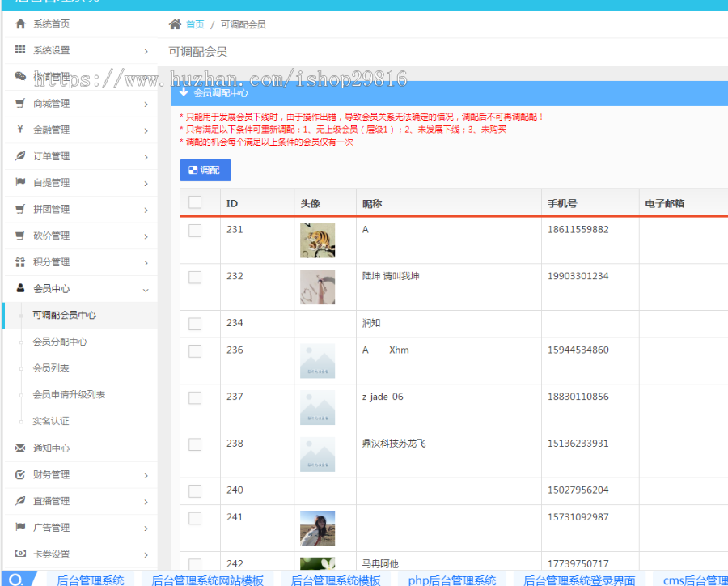Screen dimensions: 728x586
Task: Click the 金融管理 ¥ currency icon
Action: (21, 130)
